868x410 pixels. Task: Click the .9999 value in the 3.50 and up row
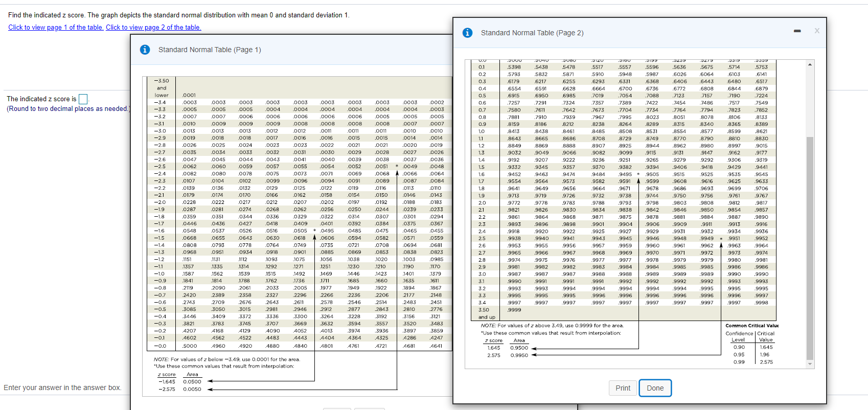click(x=514, y=310)
